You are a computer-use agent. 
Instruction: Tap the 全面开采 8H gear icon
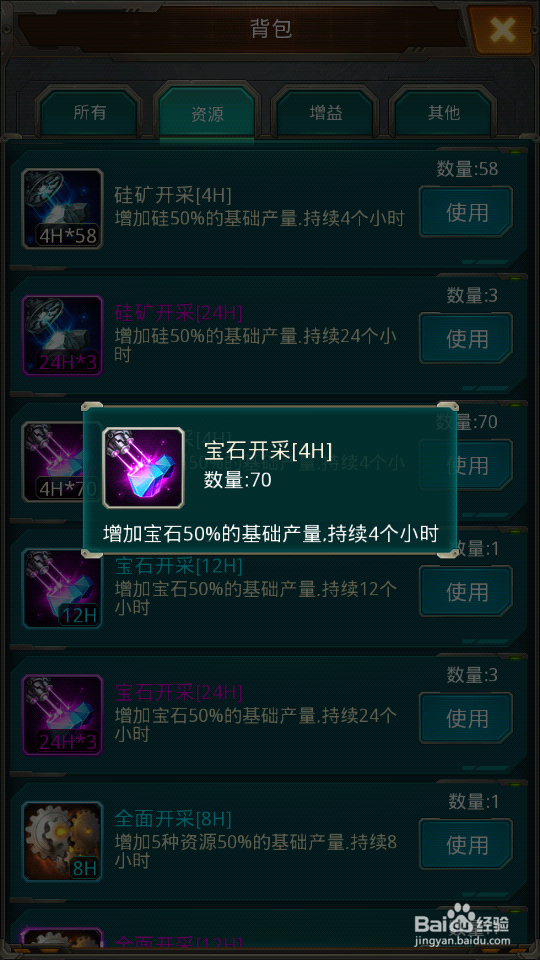[x=62, y=842]
